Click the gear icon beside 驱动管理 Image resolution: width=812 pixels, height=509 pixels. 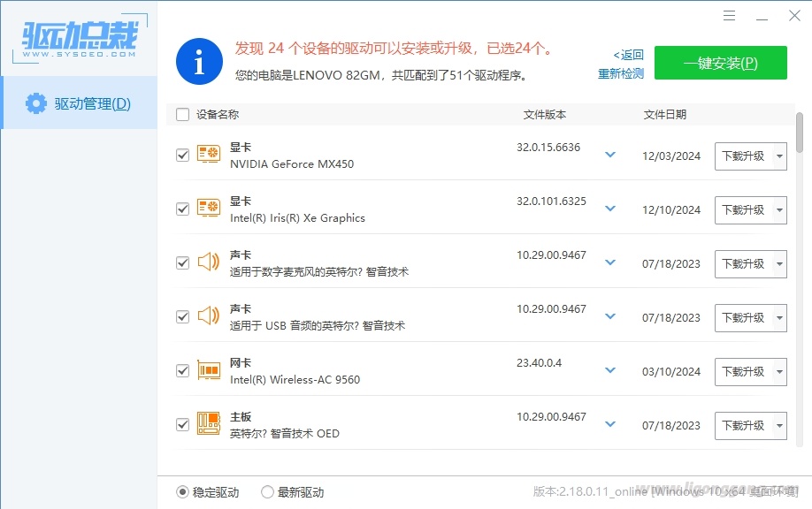(35, 103)
